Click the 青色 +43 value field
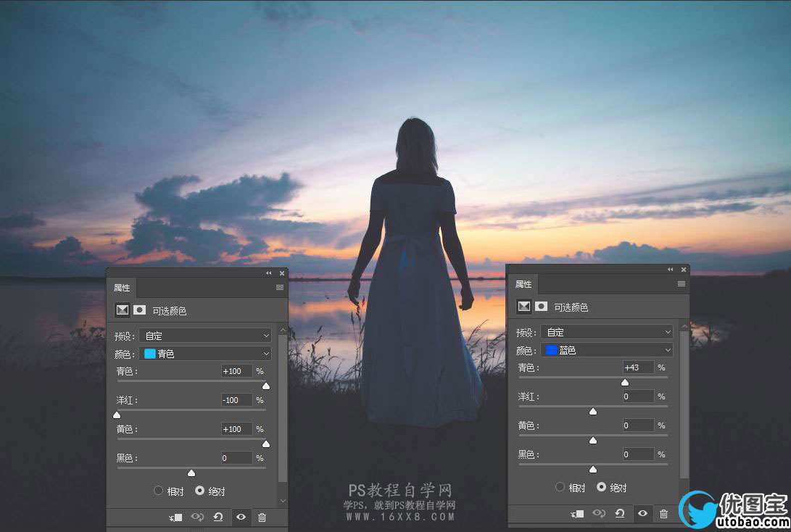This screenshot has height=532, width=791. (x=637, y=367)
